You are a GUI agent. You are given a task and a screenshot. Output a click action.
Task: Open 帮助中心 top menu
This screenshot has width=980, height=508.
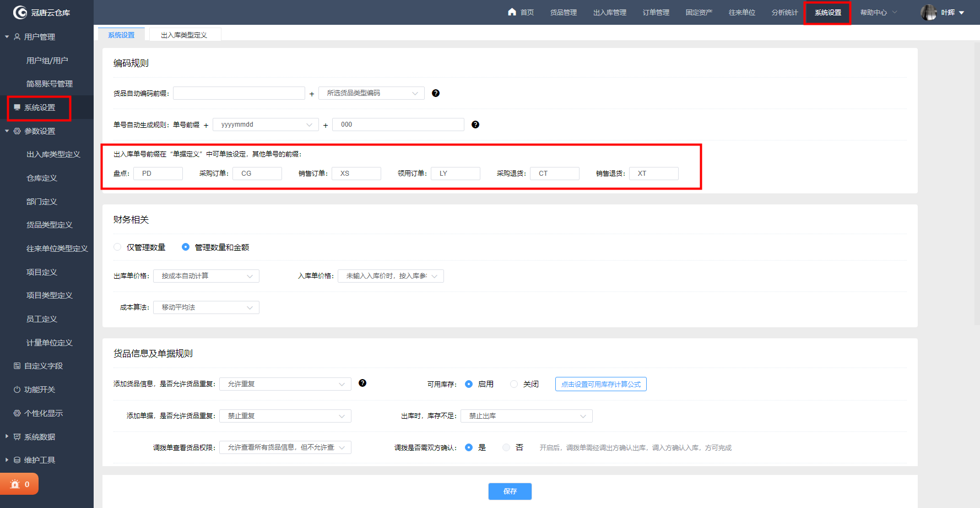pos(879,12)
